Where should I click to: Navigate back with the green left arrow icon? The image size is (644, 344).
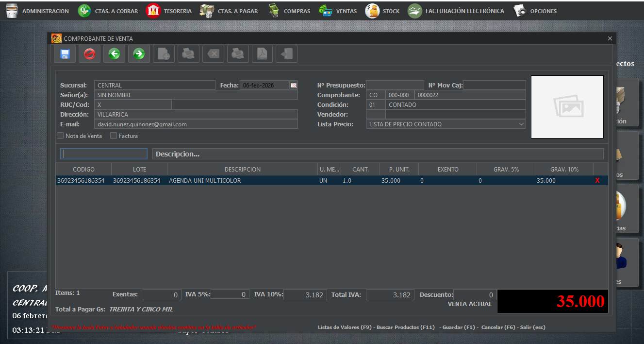point(114,53)
